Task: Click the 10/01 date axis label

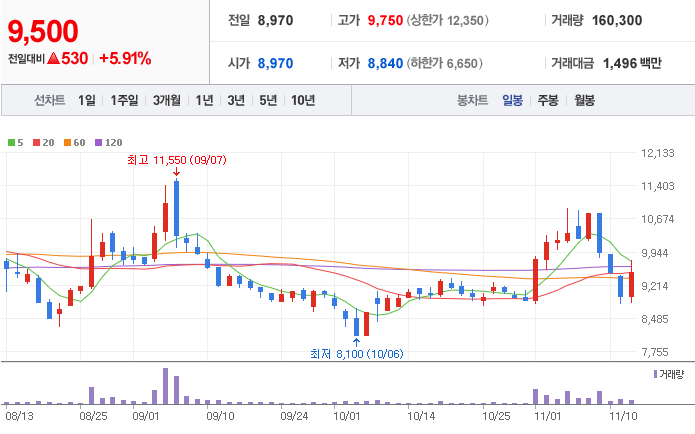Action: (x=347, y=416)
